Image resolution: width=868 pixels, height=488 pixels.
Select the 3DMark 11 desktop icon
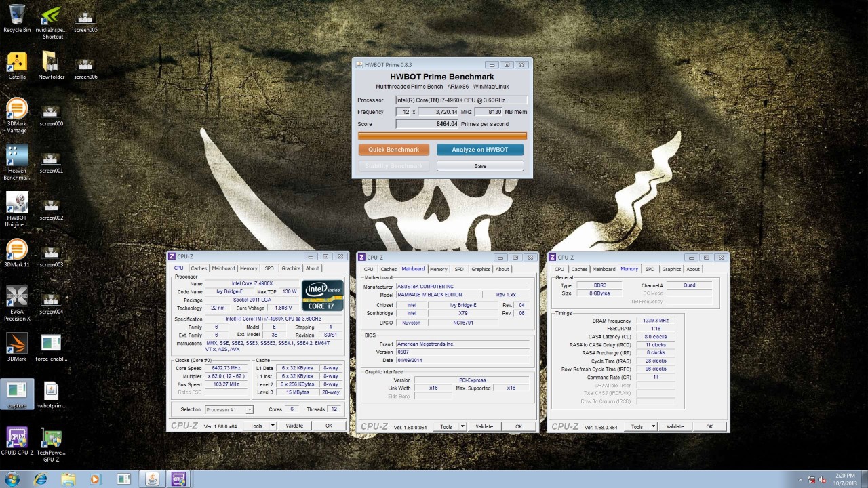17,253
